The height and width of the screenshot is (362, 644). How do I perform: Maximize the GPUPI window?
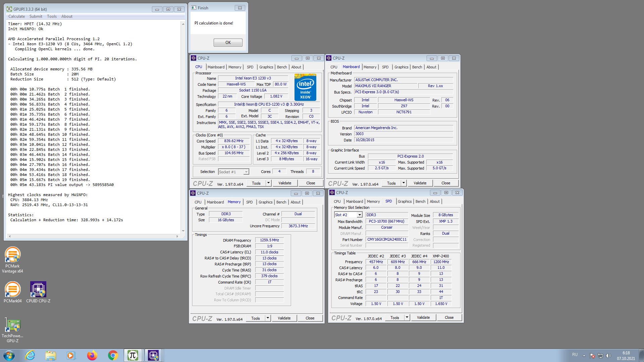(x=168, y=9)
